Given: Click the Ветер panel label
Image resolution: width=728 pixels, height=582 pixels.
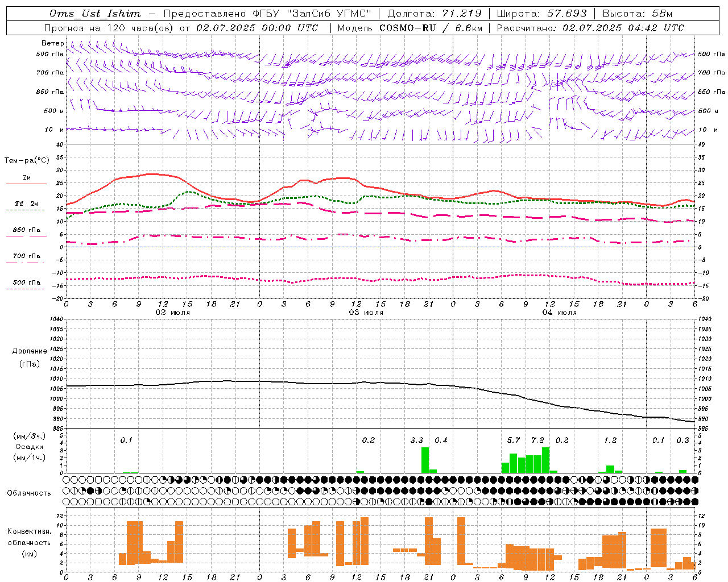Looking at the screenshot, I should tap(53, 43).
